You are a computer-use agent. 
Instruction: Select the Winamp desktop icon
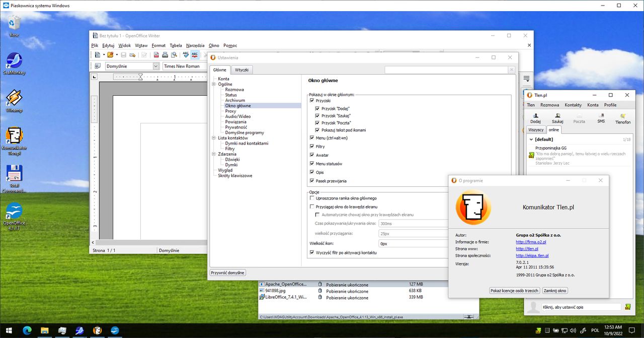coord(14,101)
